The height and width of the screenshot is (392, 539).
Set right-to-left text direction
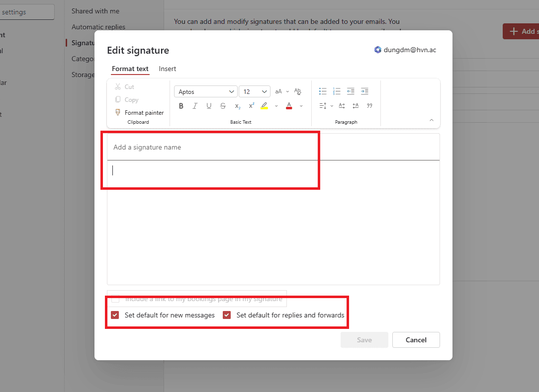click(356, 106)
